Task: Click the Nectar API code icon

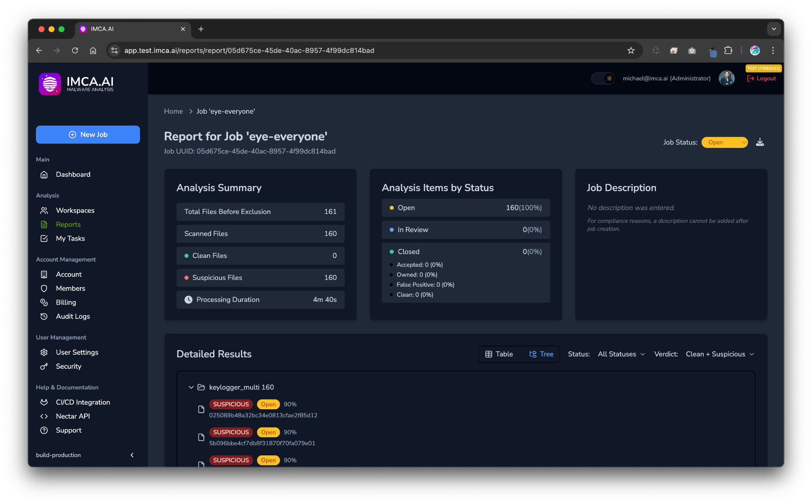Action: tap(44, 416)
